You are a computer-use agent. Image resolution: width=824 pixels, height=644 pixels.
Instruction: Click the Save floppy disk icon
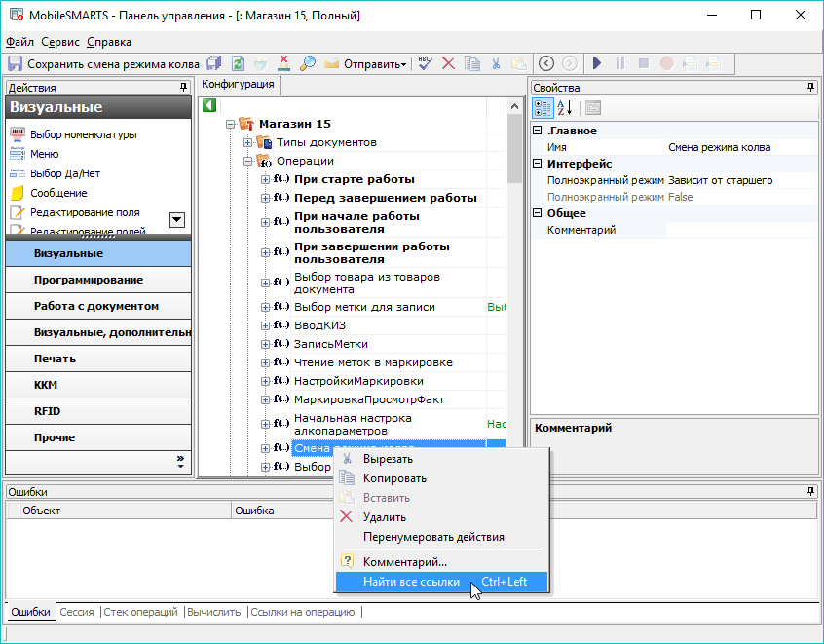pyautogui.click(x=15, y=63)
